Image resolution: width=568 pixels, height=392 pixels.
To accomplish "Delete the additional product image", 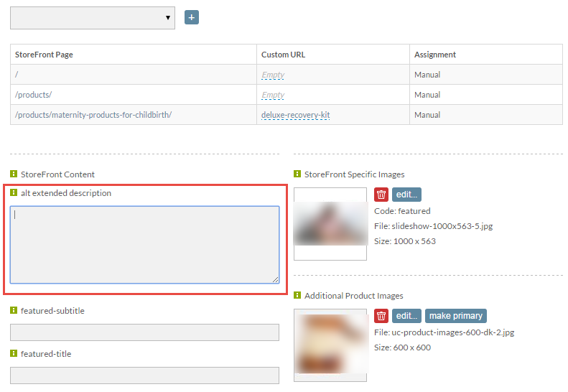I will tap(381, 316).
